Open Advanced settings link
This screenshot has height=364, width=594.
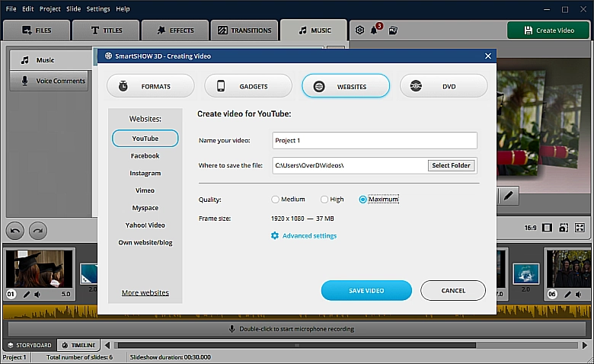[309, 235]
